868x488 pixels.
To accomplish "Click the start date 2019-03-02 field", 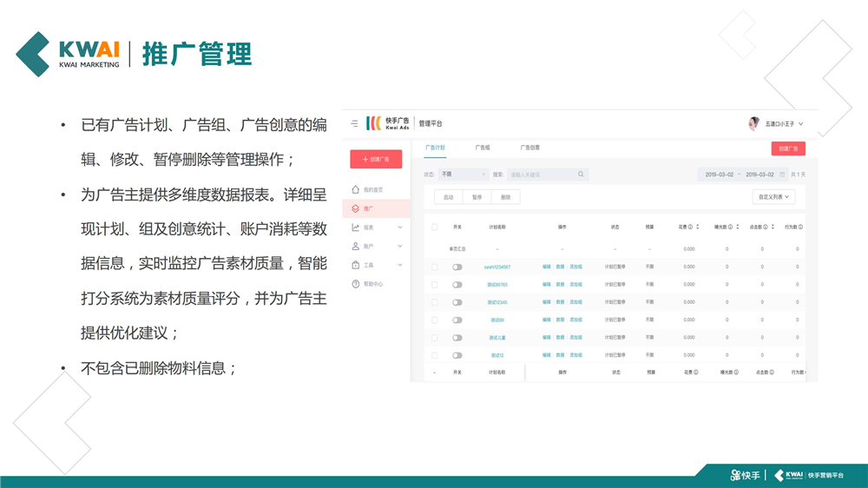I will 719,175.
